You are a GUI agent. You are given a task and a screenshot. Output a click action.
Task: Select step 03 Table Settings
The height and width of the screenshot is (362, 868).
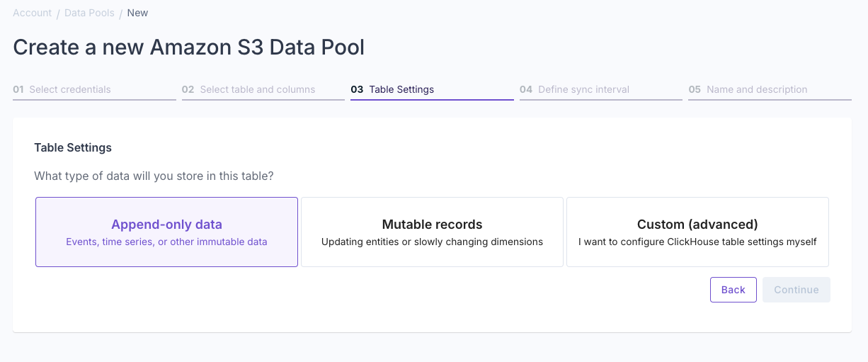pyautogui.click(x=432, y=90)
